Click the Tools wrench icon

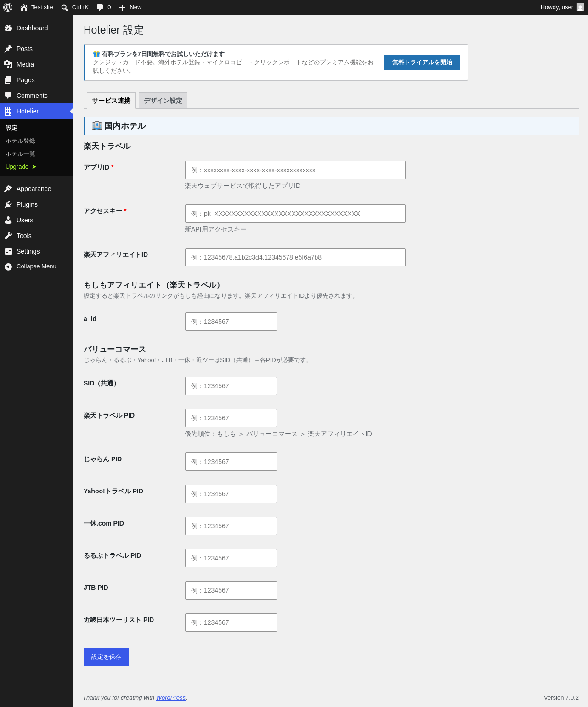click(x=8, y=236)
